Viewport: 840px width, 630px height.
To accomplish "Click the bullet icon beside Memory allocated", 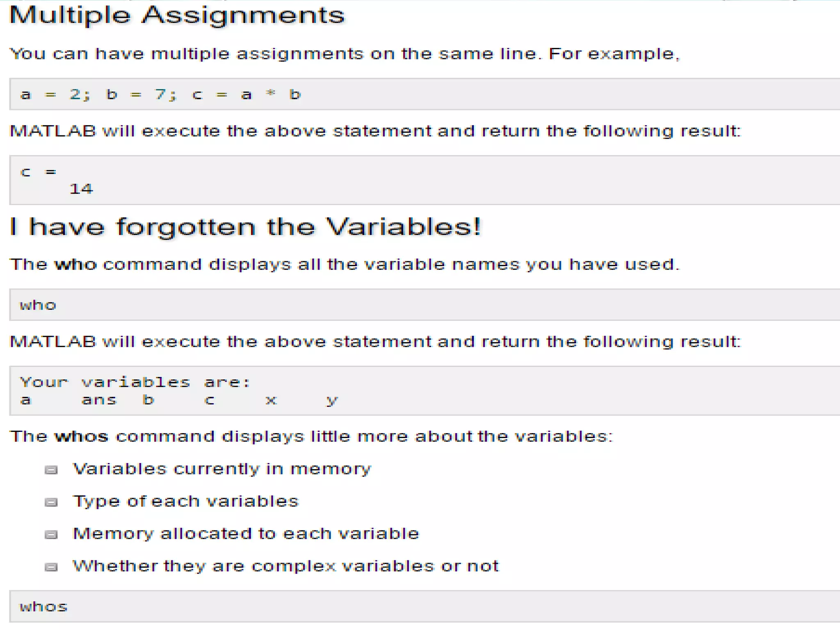I will [51, 534].
